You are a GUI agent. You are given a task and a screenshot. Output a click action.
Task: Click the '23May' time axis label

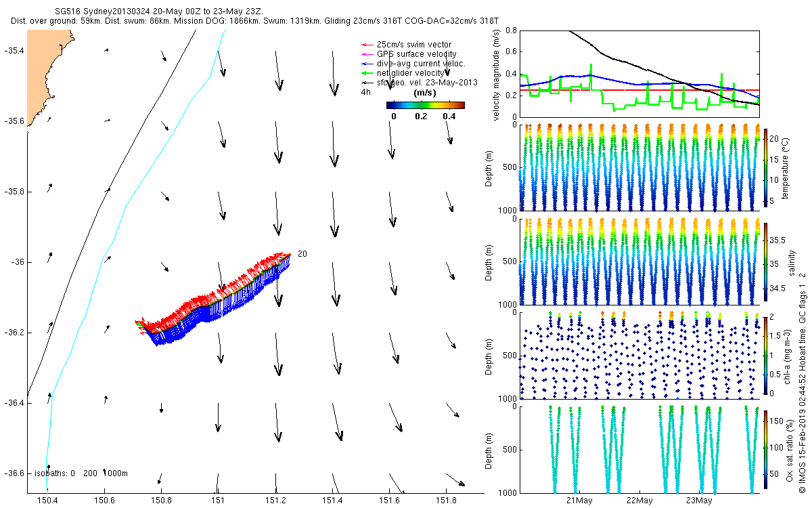(x=699, y=501)
